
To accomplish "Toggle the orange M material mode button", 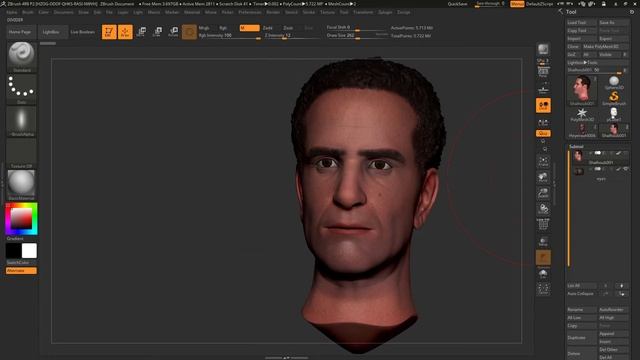I will click(x=249, y=28).
